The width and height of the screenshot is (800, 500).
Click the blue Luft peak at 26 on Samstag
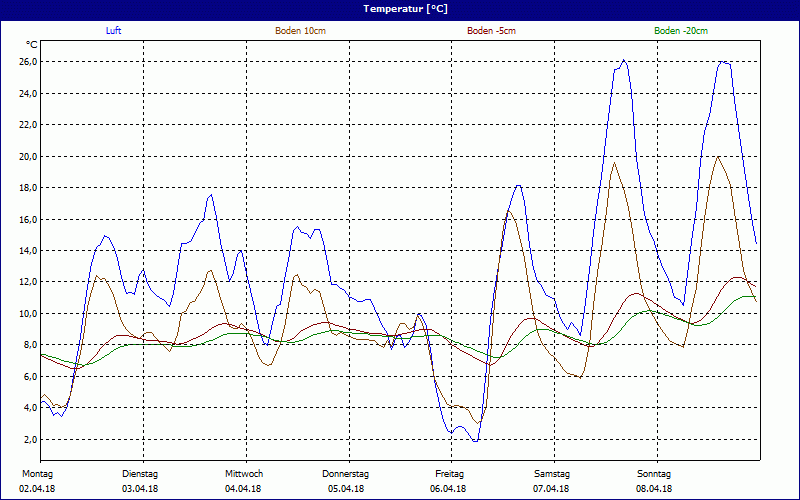(x=624, y=60)
